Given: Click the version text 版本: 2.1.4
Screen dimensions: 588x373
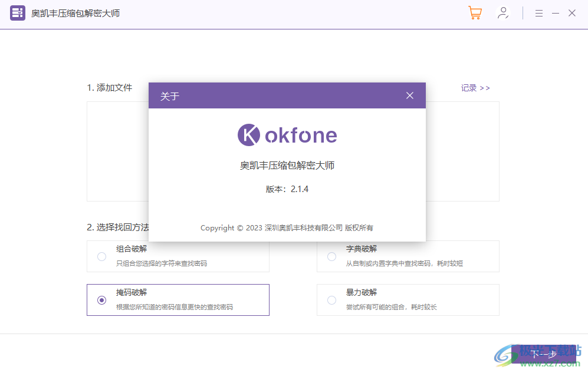Looking at the screenshot, I should click(x=287, y=189).
